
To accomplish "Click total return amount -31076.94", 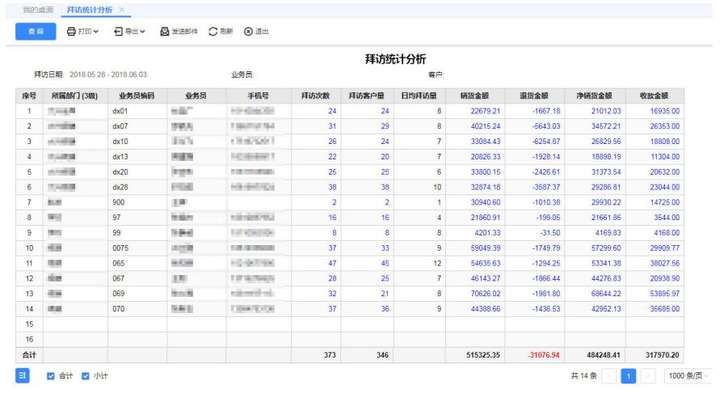I will [x=544, y=355].
